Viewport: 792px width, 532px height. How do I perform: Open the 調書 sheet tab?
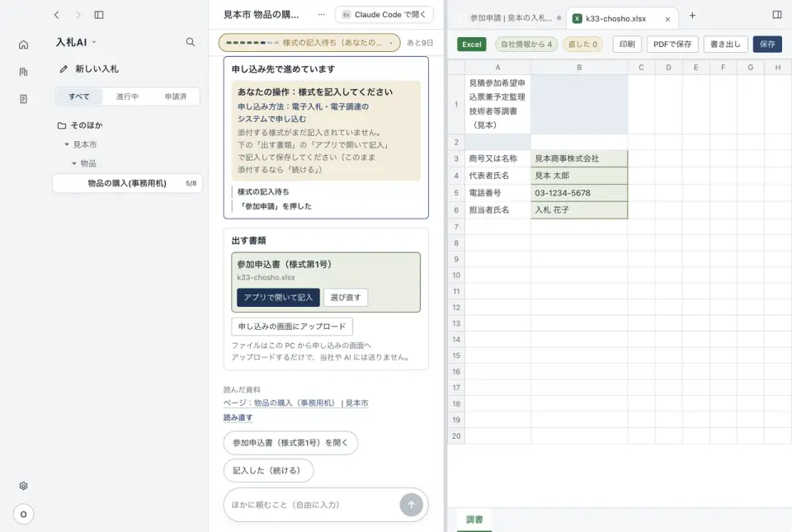474,520
